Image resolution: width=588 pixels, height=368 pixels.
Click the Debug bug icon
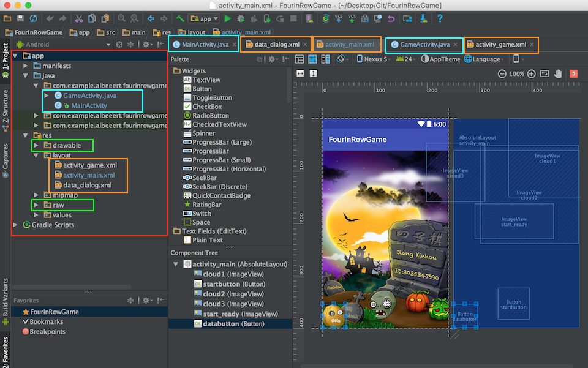241,18
